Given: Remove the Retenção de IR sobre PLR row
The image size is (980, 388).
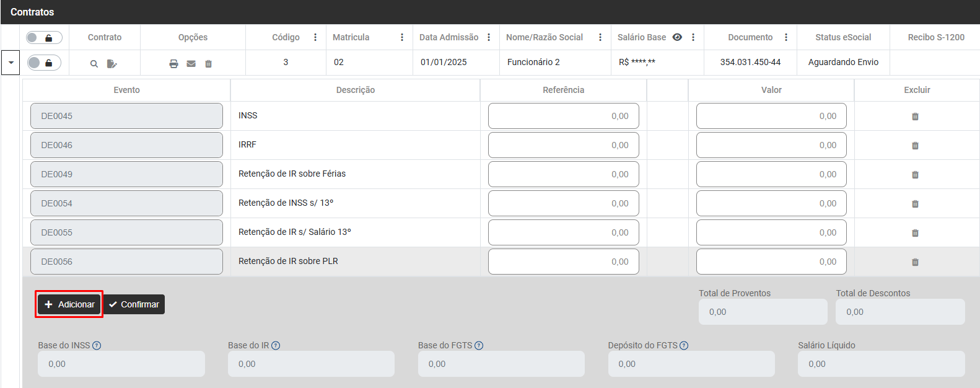Looking at the screenshot, I should [915, 262].
